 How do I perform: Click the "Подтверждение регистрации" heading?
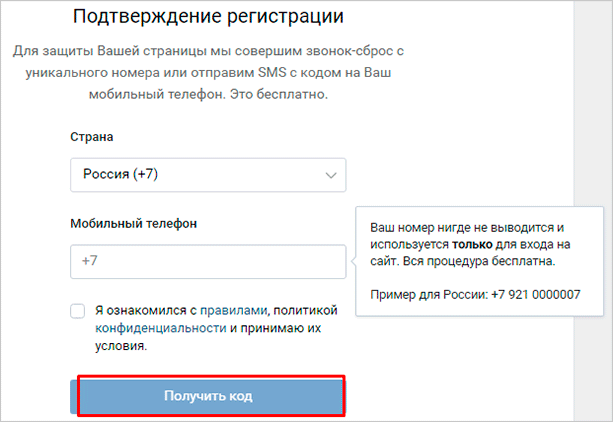209,17
